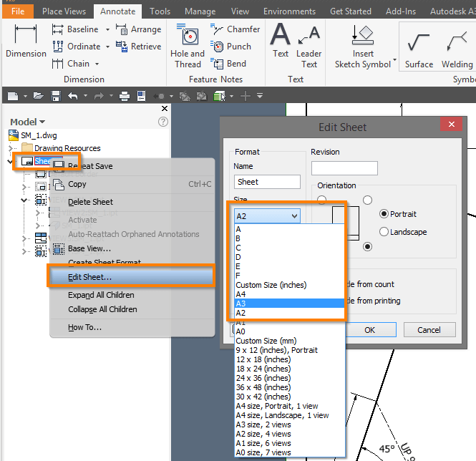Select the Dimension tool

26,41
